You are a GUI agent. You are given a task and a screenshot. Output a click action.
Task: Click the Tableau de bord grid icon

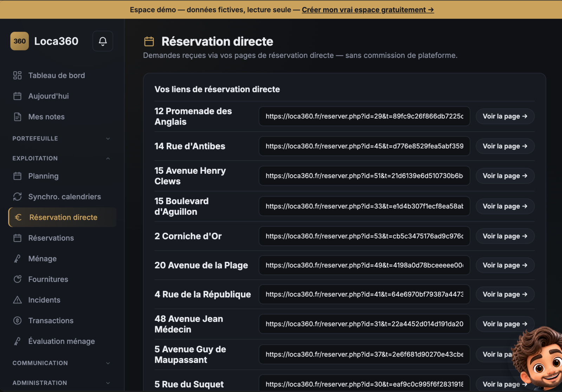[x=17, y=75]
